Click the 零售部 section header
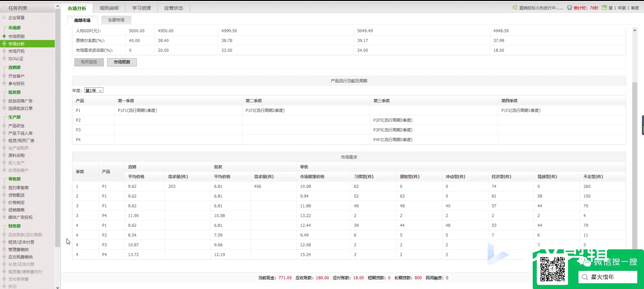 pos(14,179)
